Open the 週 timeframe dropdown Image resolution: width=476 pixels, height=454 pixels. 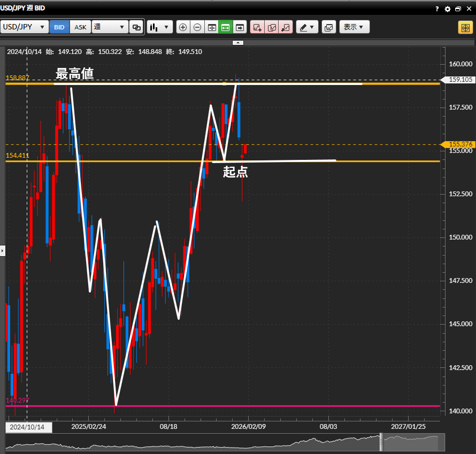click(110, 27)
